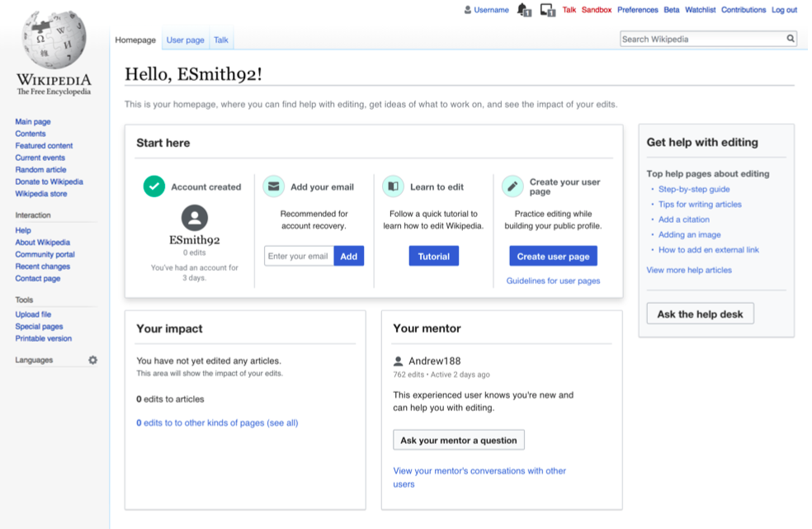Click the blue Tutorial button

click(433, 256)
